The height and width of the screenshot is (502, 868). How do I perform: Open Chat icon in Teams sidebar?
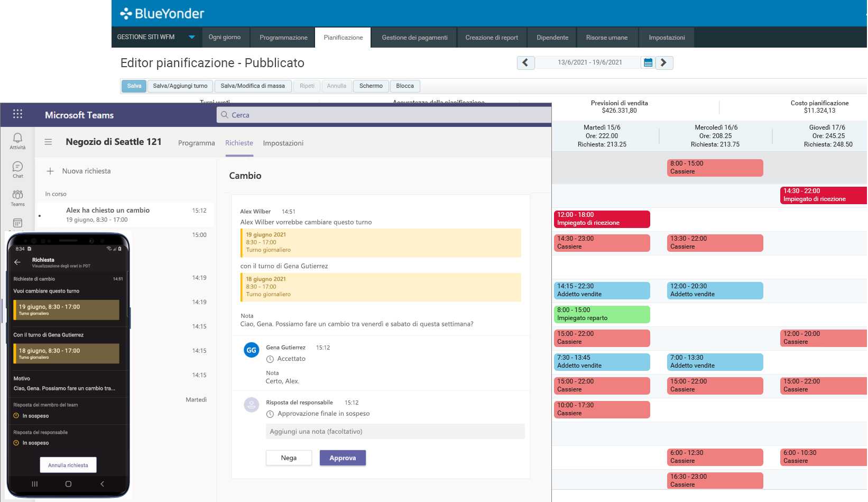[x=17, y=167]
